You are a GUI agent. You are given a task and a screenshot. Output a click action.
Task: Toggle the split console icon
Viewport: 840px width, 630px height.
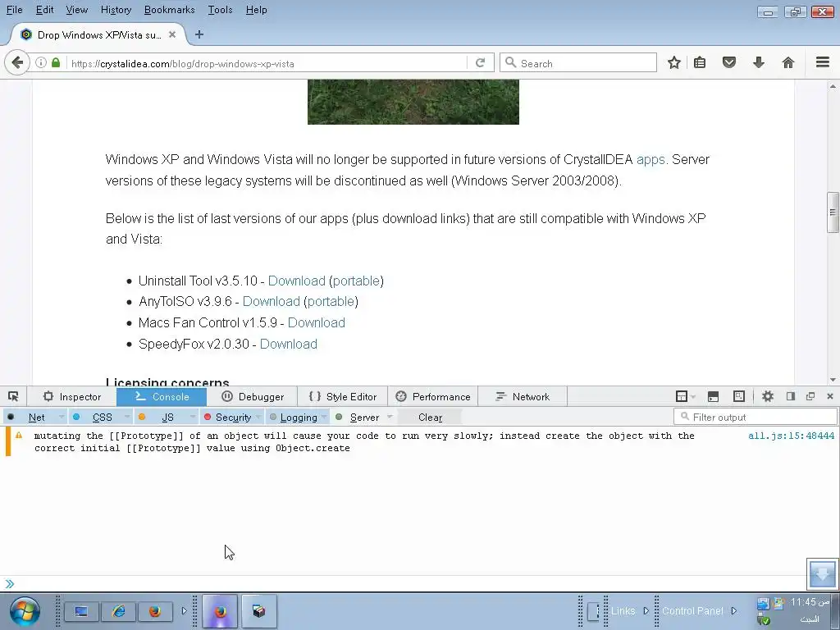coord(713,396)
